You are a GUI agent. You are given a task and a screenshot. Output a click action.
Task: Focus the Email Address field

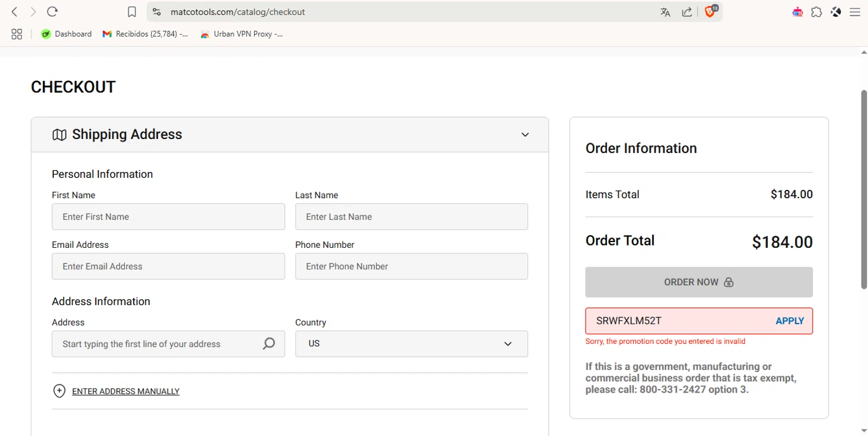(168, 266)
